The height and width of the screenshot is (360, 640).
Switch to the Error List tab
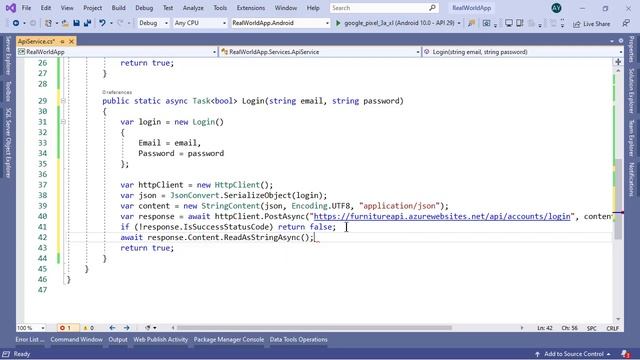30,339
